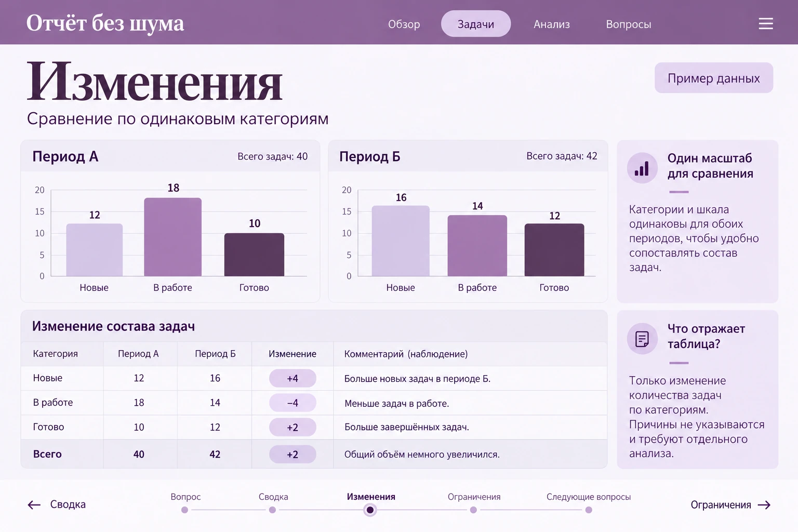Click the Всего row label
The image size is (798, 532).
(x=47, y=454)
